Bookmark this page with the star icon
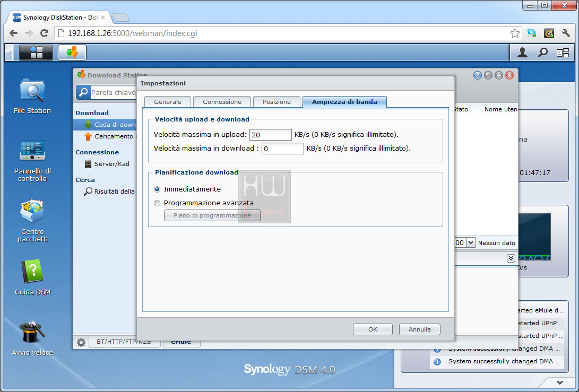 pyautogui.click(x=515, y=33)
